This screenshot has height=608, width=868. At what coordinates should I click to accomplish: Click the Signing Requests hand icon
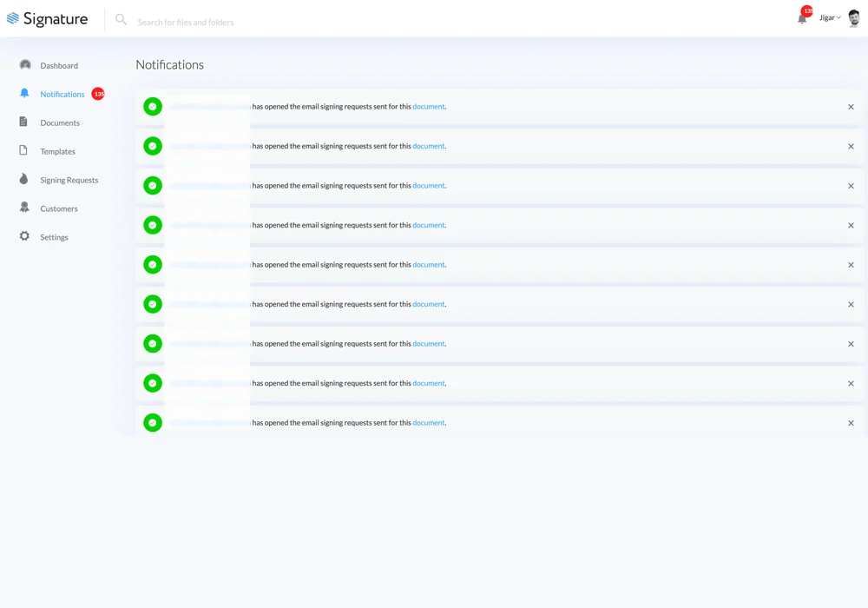(x=24, y=180)
